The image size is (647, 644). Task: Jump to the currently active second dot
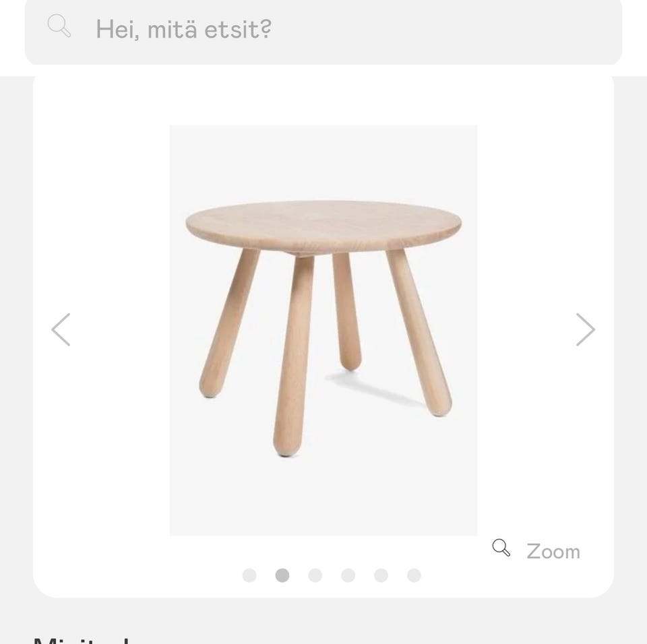pos(282,576)
